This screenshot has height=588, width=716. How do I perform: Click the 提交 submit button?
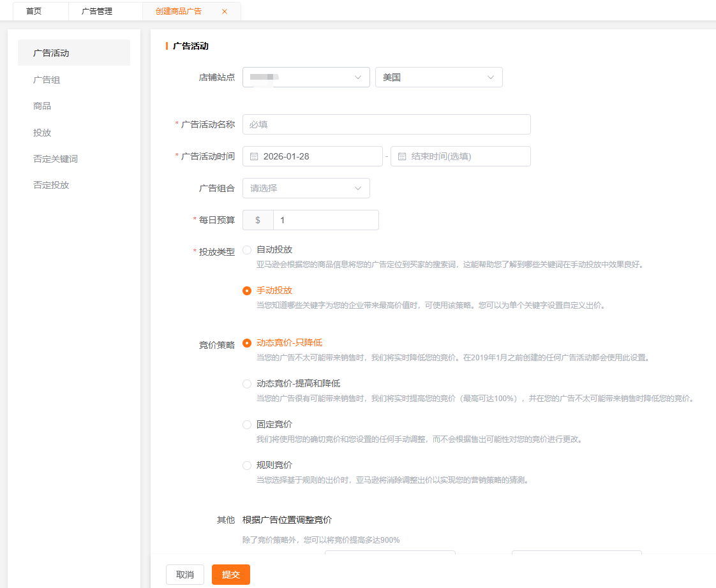pos(230,575)
